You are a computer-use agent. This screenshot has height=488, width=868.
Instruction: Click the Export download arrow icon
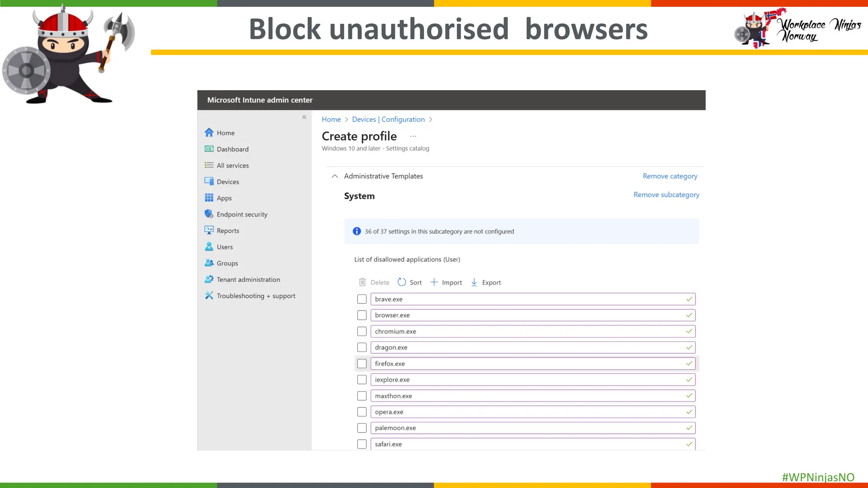(474, 282)
